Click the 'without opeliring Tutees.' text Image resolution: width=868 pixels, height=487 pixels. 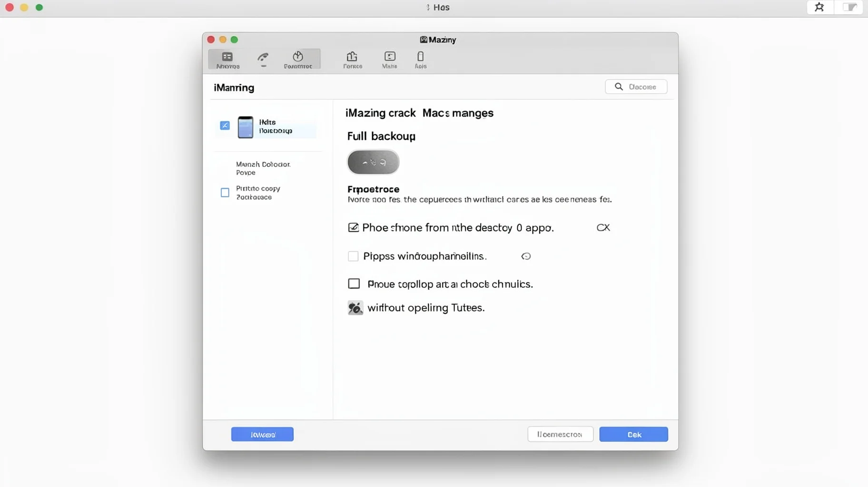pos(426,308)
